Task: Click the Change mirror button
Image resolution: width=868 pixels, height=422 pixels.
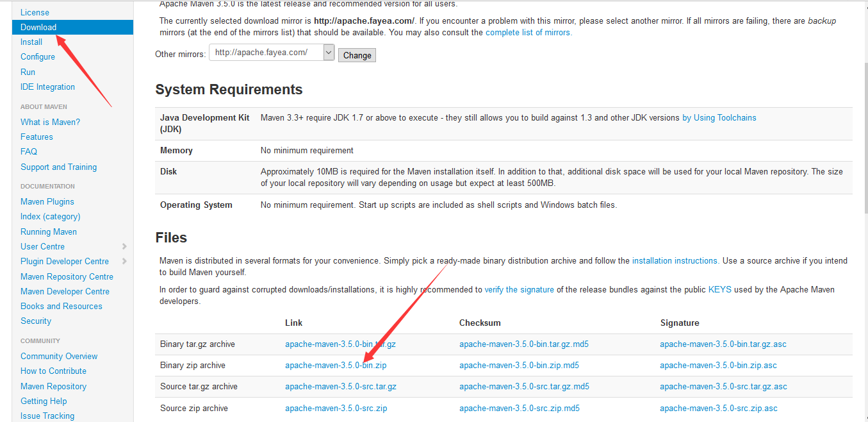Action: pos(357,55)
